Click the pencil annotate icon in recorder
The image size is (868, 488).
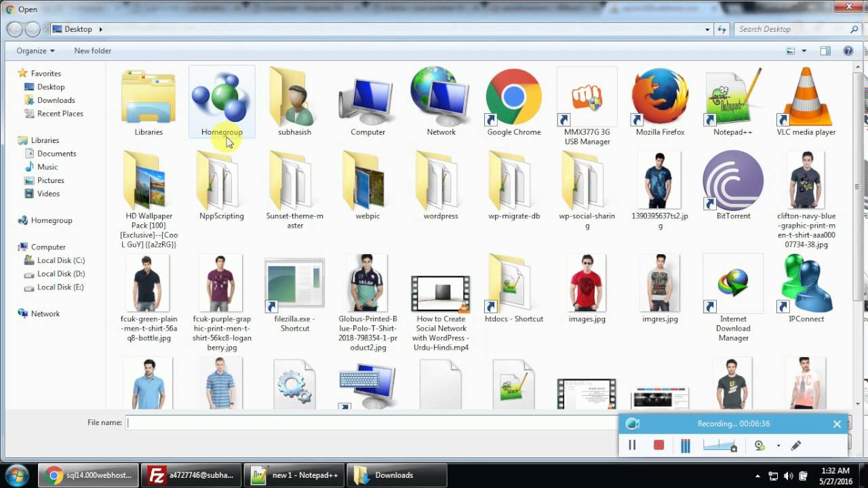[796, 445]
